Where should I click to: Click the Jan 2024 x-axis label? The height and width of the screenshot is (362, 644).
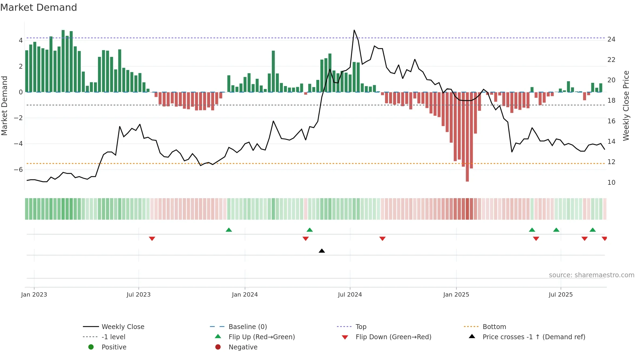pos(245,295)
